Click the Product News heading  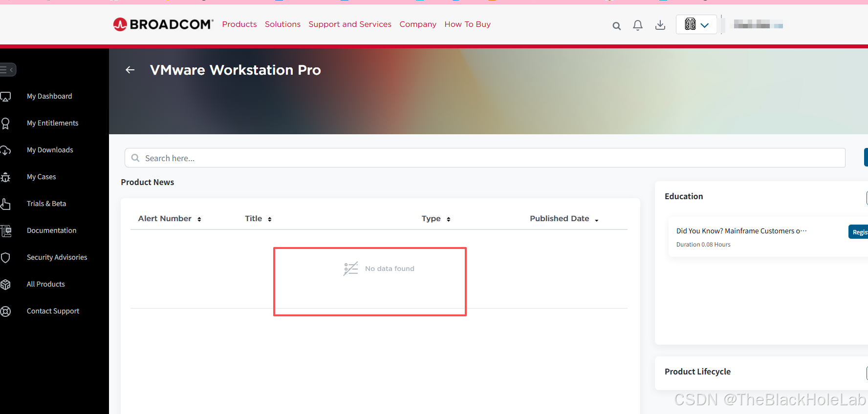coord(148,182)
